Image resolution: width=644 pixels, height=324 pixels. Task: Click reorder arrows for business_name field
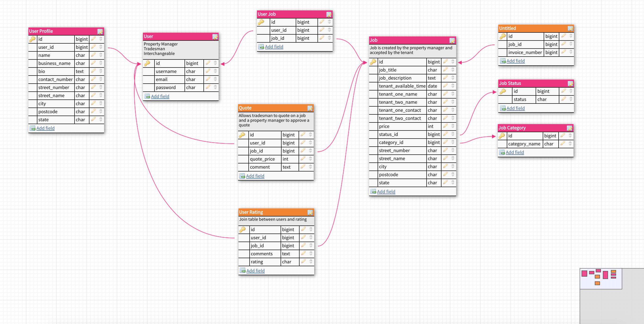pyautogui.click(x=101, y=63)
